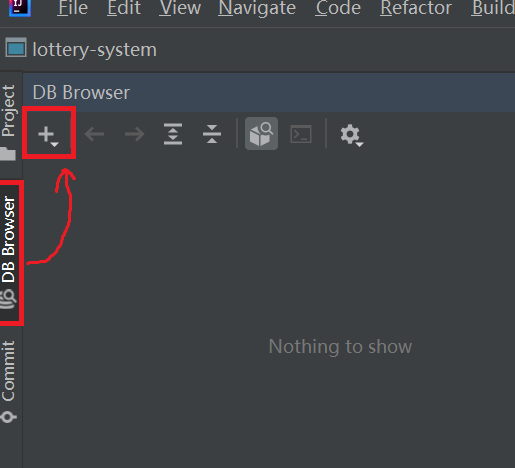The image size is (515, 468).
Task: Click the plus icon to add connection
Action: [48, 134]
